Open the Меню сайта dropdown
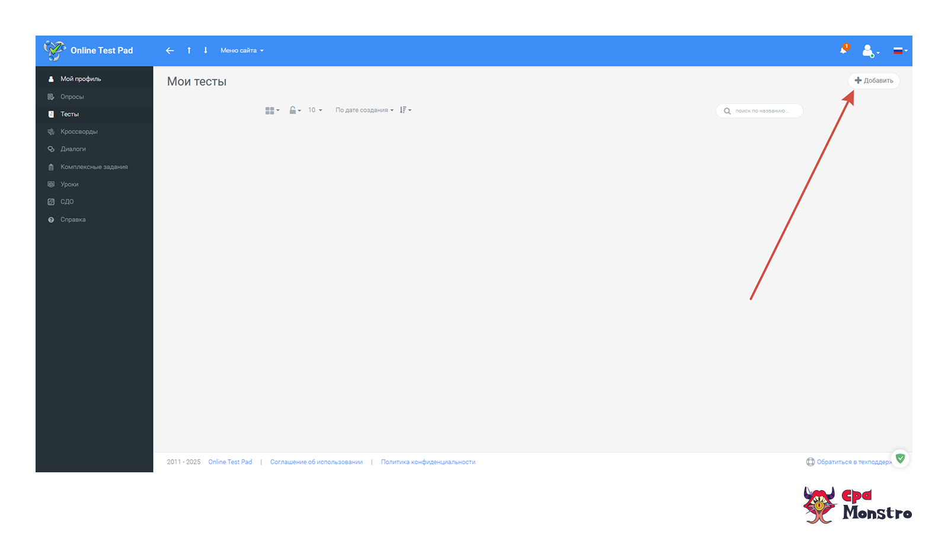This screenshot has height=560, width=948. (242, 50)
